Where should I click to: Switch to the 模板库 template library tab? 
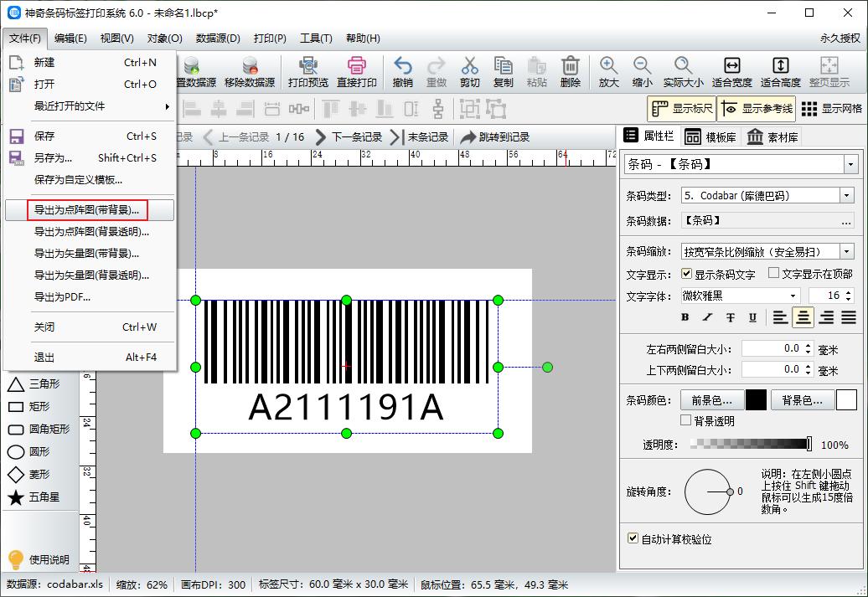point(712,137)
